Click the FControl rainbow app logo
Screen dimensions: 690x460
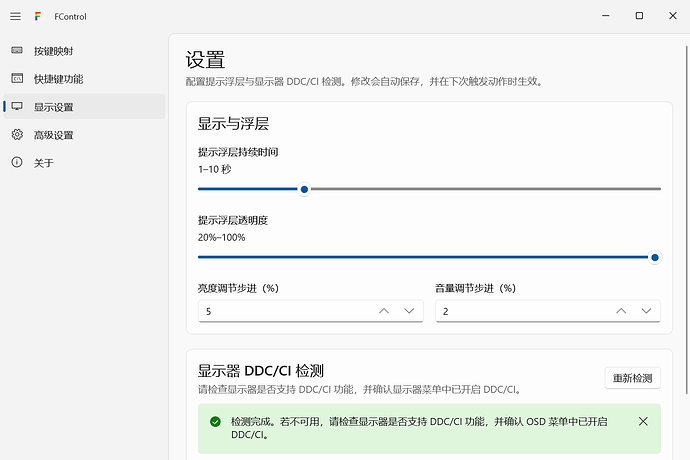tap(38, 16)
